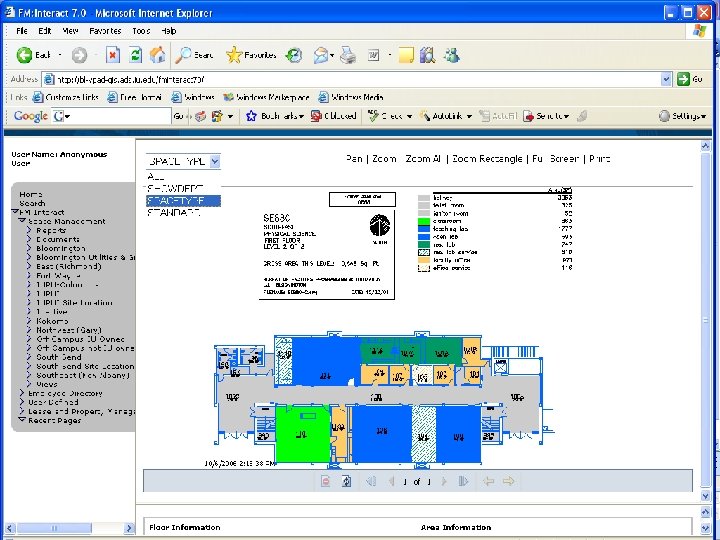Click the Google toolbar Bookmarks star
Screen dimensions: 720x540
251,116
